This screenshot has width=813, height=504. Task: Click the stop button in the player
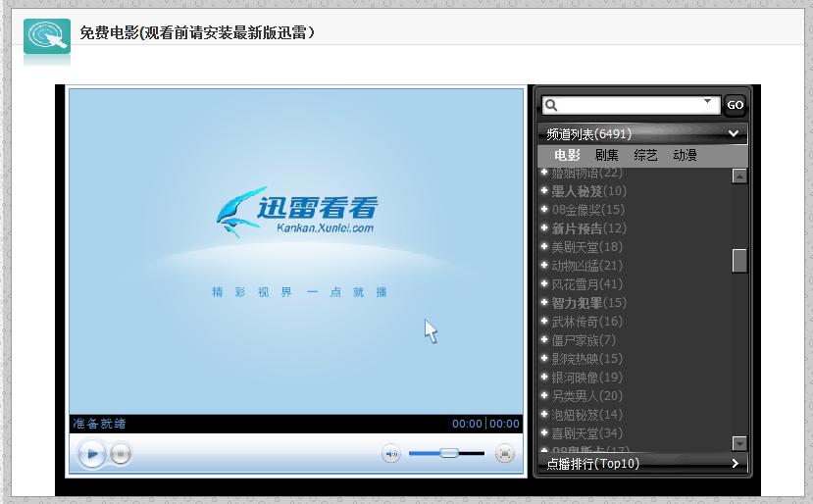(121, 454)
